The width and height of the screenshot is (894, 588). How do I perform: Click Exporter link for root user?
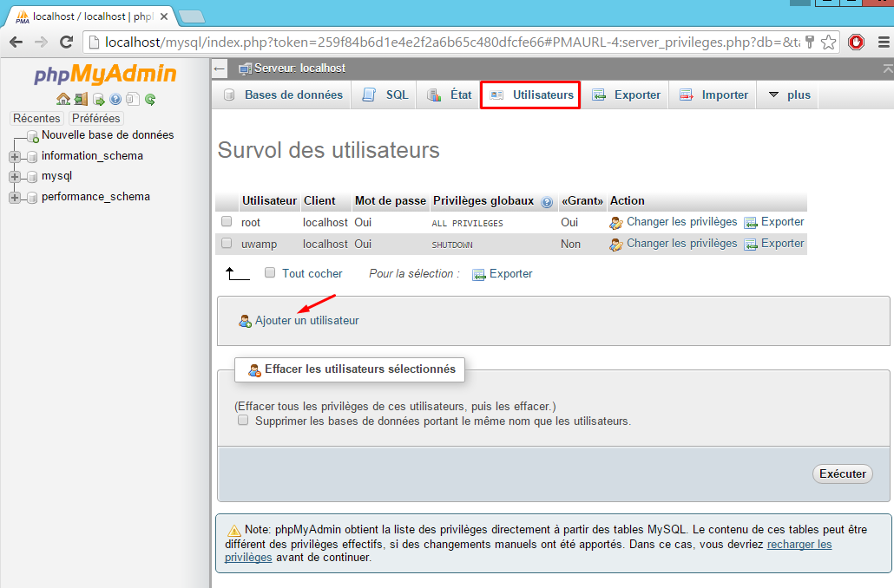pos(782,222)
